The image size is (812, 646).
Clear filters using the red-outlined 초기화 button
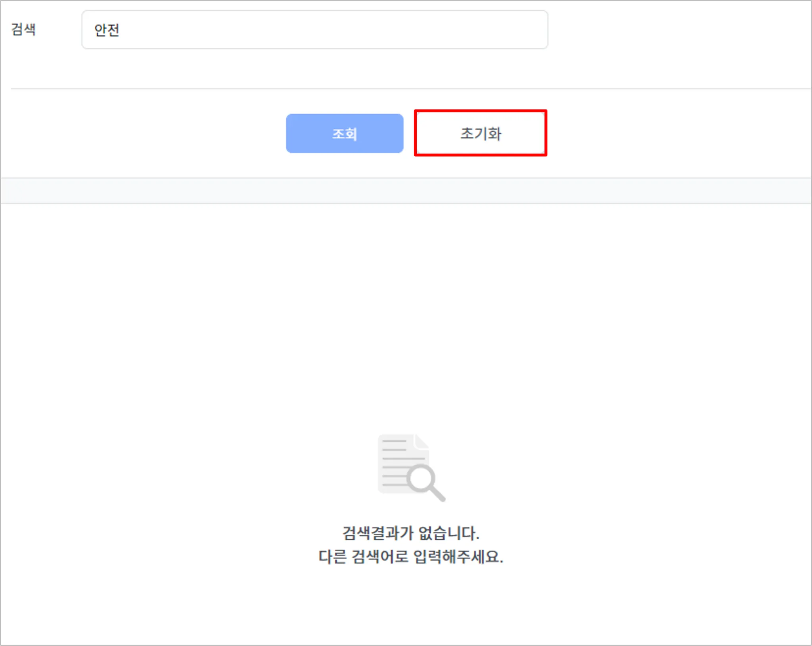pyautogui.click(x=481, y=133)
